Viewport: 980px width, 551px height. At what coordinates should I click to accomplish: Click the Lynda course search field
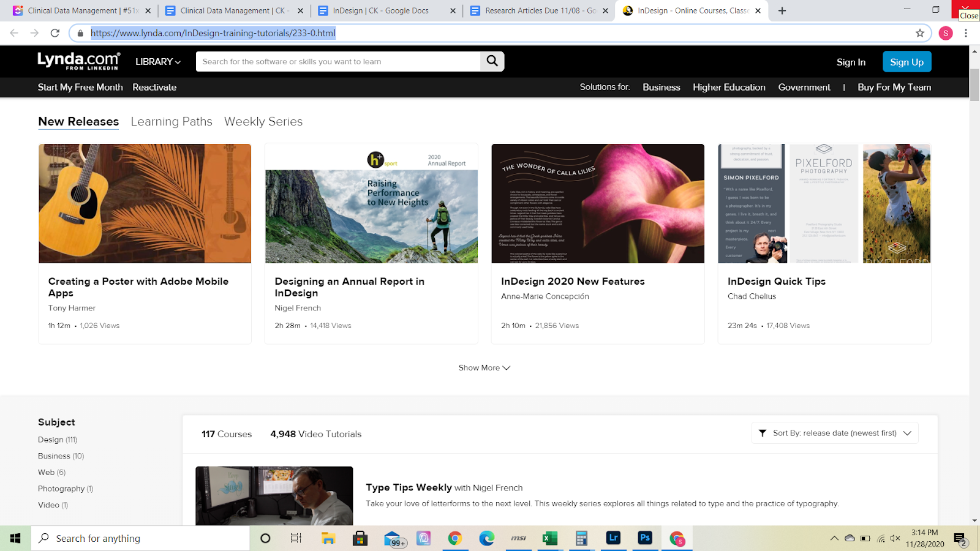click(x=339, y=61)
